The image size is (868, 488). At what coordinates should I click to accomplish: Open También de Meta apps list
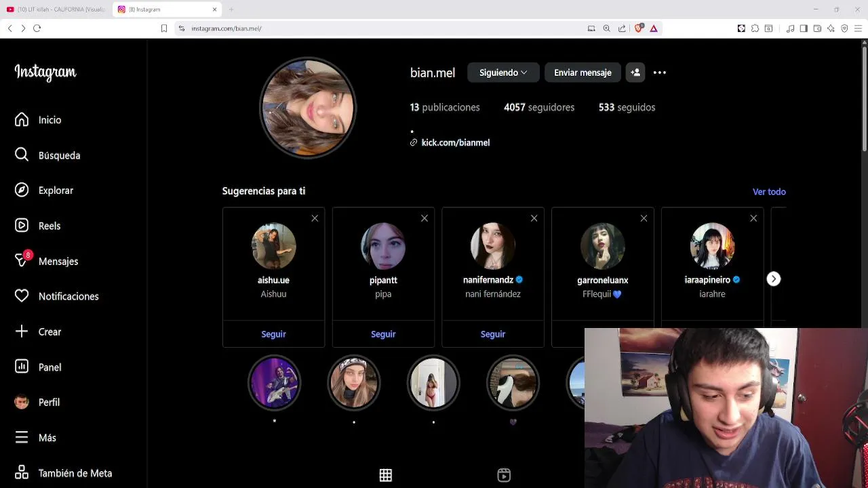63,473
